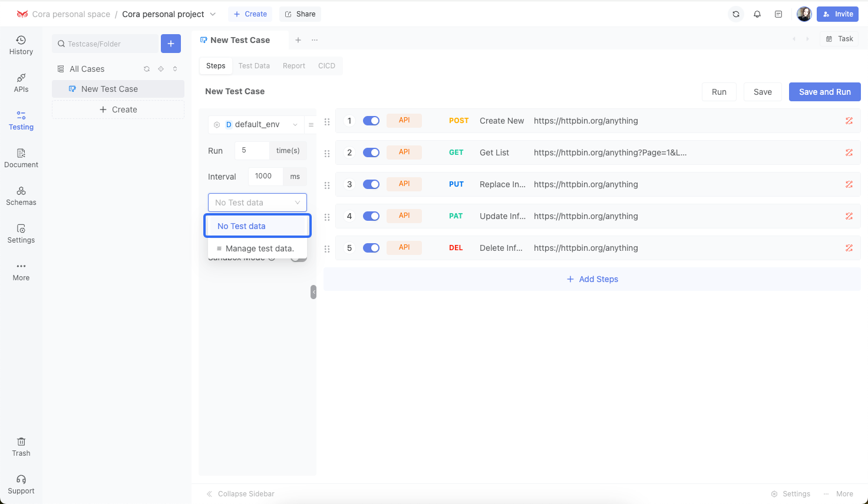Image resolution: width=868 pixels, height=504 pixels.
Task: Open Settings in the bottom bar
Action: coord(791,494)
